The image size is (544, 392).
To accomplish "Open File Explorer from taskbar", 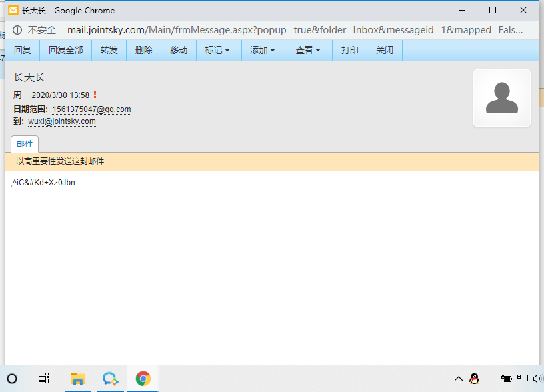I will coord(78,379).
